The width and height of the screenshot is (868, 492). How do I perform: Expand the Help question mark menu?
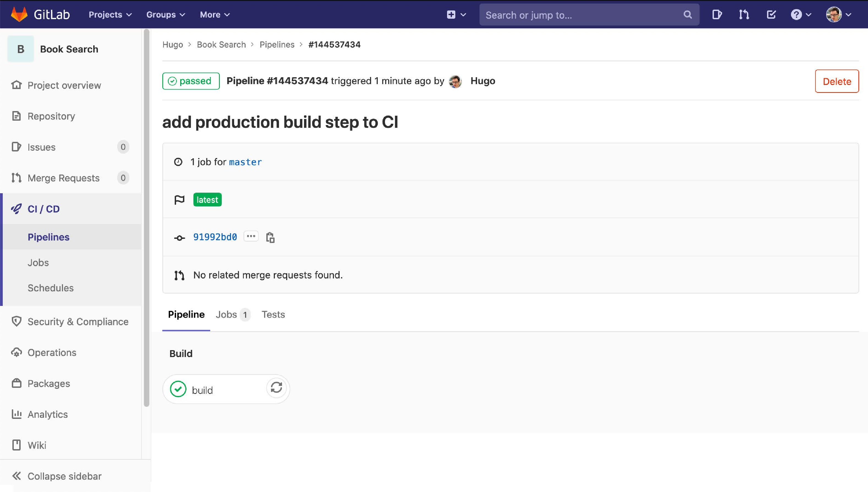(801, 15)
